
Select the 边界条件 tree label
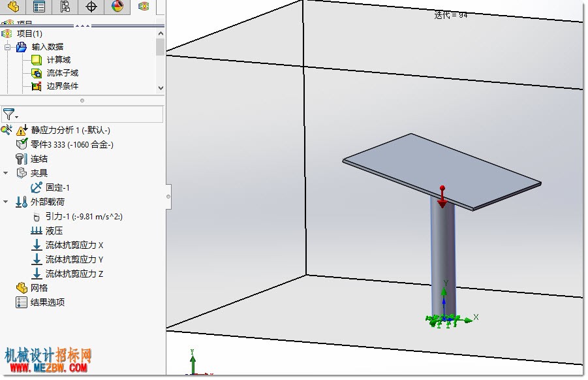[x=63, y=86]
